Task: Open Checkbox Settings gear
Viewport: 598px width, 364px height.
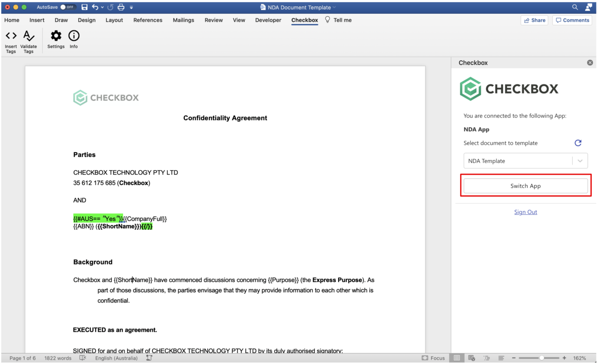Action: pyautogui.click(x=56, y=39)
